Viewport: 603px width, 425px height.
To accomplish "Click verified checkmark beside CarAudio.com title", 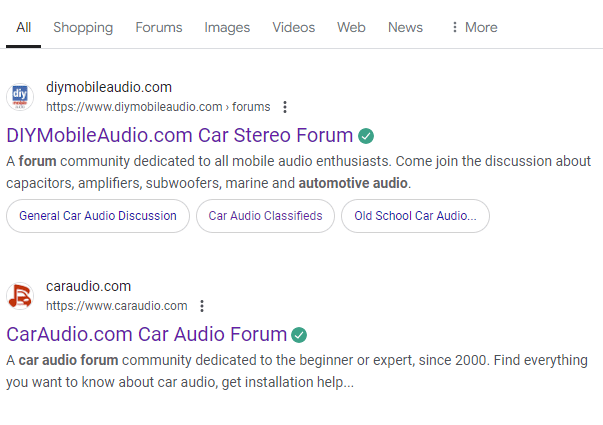I will [299, 335].
